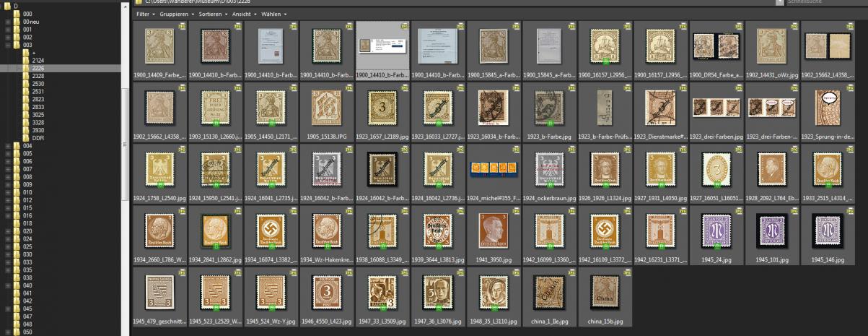Click into the Schnellsuche search field
The height and width of the screenshot is (336, 868).
(825, 2)
